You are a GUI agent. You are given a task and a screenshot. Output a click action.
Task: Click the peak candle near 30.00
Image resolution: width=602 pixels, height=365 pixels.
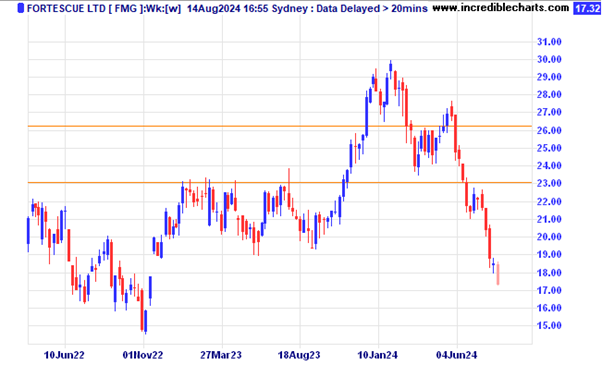click(x=391, y=69)
